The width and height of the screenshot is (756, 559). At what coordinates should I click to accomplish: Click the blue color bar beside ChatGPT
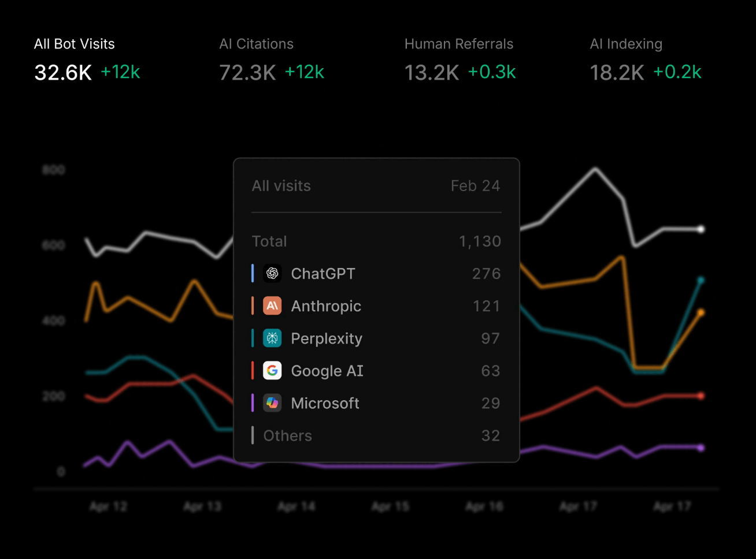253,273
